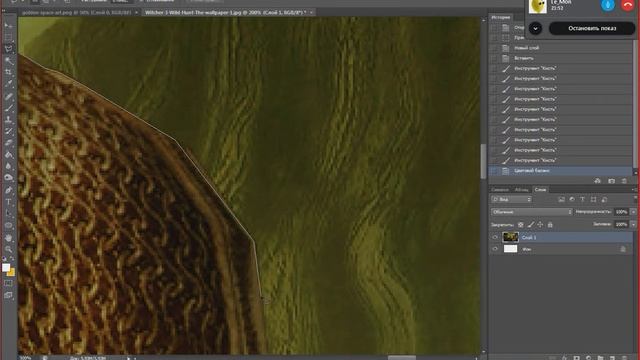The height and width of the screenshot is (360, 640).
Task: Switch to the golden-space-art.png document tab
Action: point(77,13)
